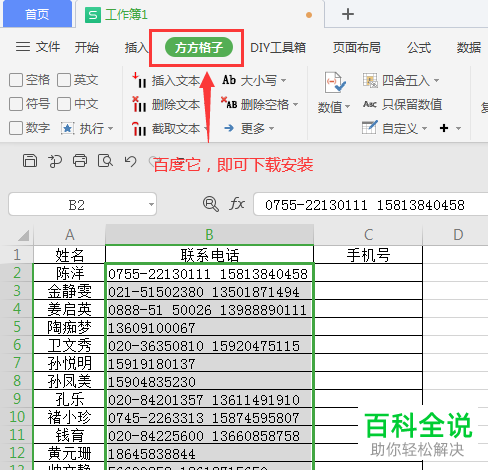The width and height of the screenshot is (488, 470).
Task: Switch to the 首页 home tab
Action: [37, 14]
